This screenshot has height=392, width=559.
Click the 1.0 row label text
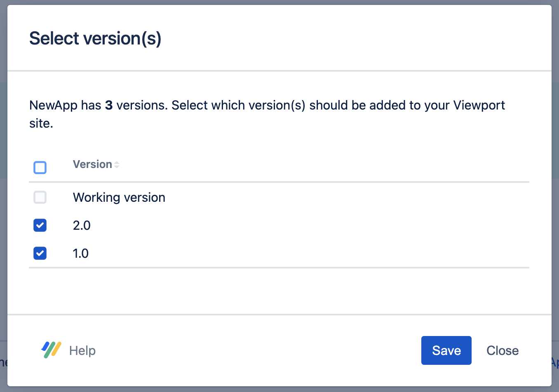(81, 254)
